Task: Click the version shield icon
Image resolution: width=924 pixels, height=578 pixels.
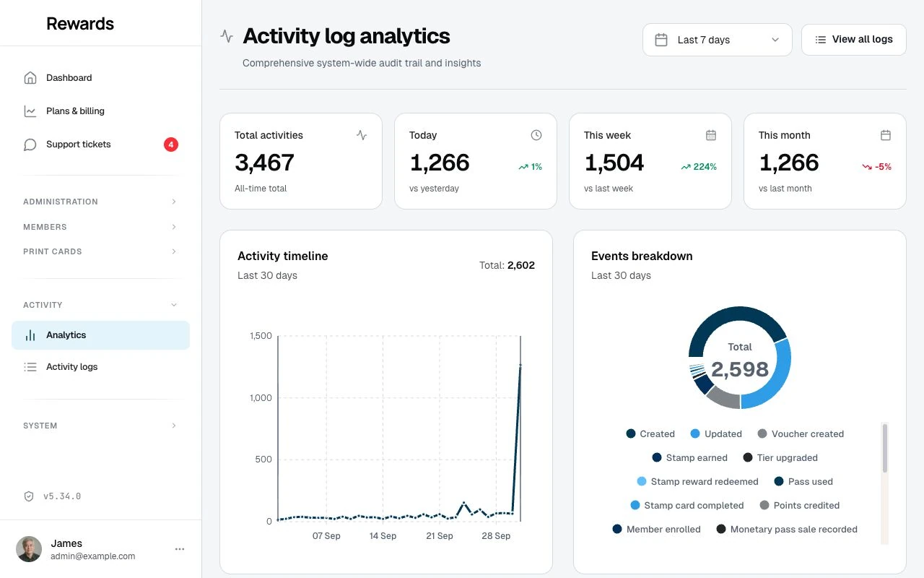Action: click(x=29, y=496)
